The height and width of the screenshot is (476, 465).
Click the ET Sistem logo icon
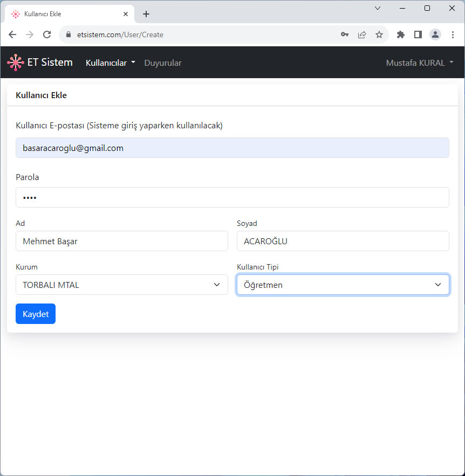pos(16,63)
